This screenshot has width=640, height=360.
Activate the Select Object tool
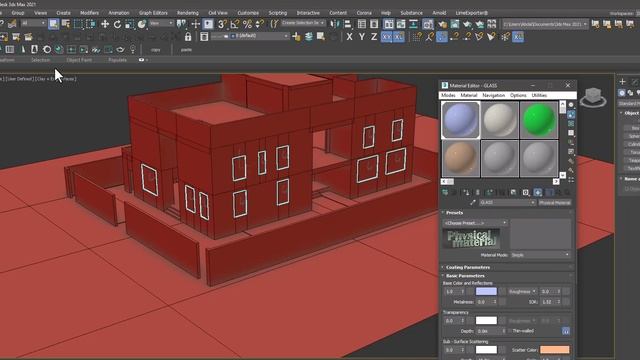[x=53, y=24]
